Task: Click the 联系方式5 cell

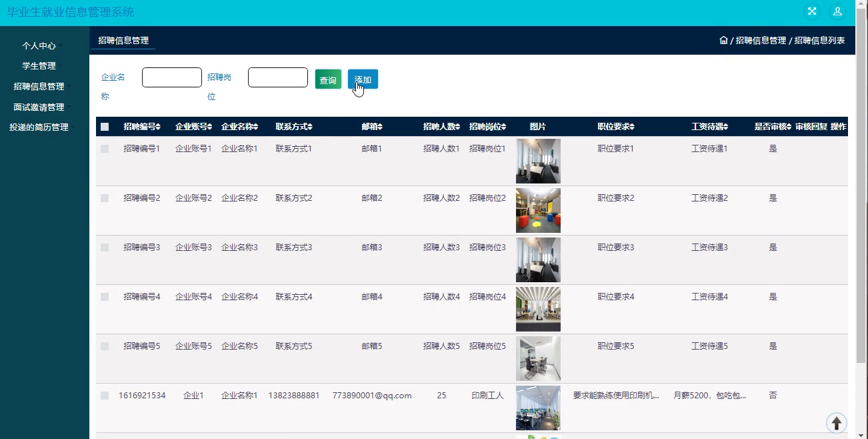Action: click(x=294, y=346)
